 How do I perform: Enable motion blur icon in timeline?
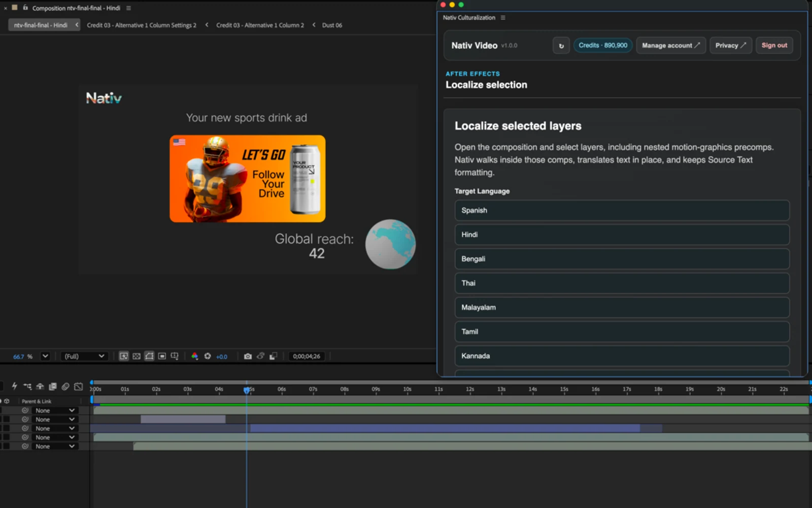pyautogui.click(x=65, y=387)
